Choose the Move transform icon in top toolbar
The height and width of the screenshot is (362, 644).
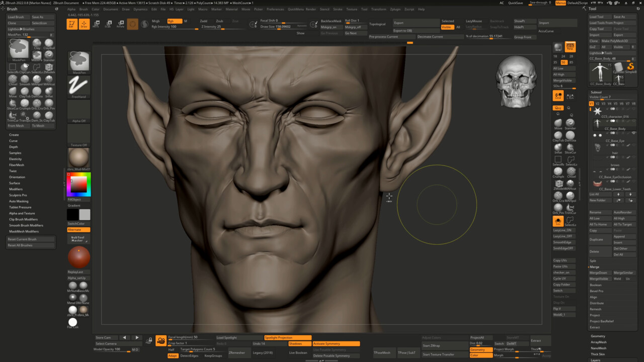[x=96, y=24]
